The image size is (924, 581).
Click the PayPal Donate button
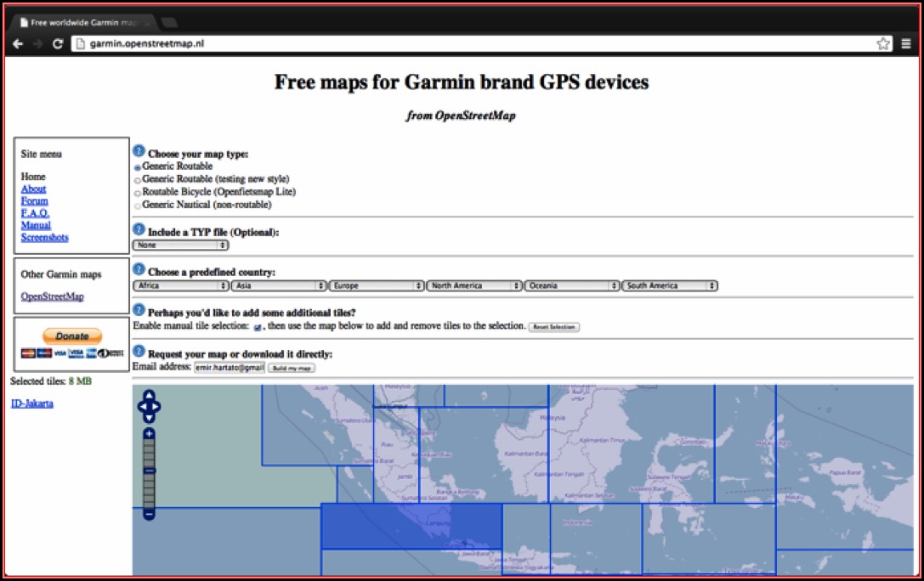point(72,336)
